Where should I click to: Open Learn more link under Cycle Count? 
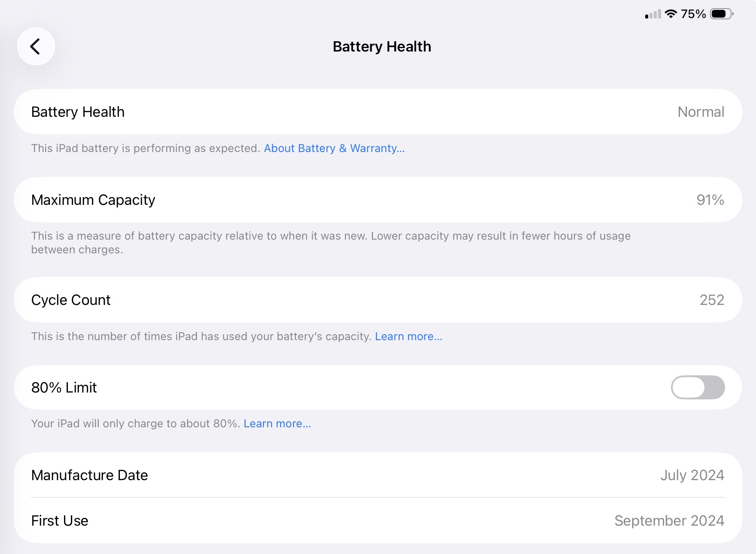408,336
